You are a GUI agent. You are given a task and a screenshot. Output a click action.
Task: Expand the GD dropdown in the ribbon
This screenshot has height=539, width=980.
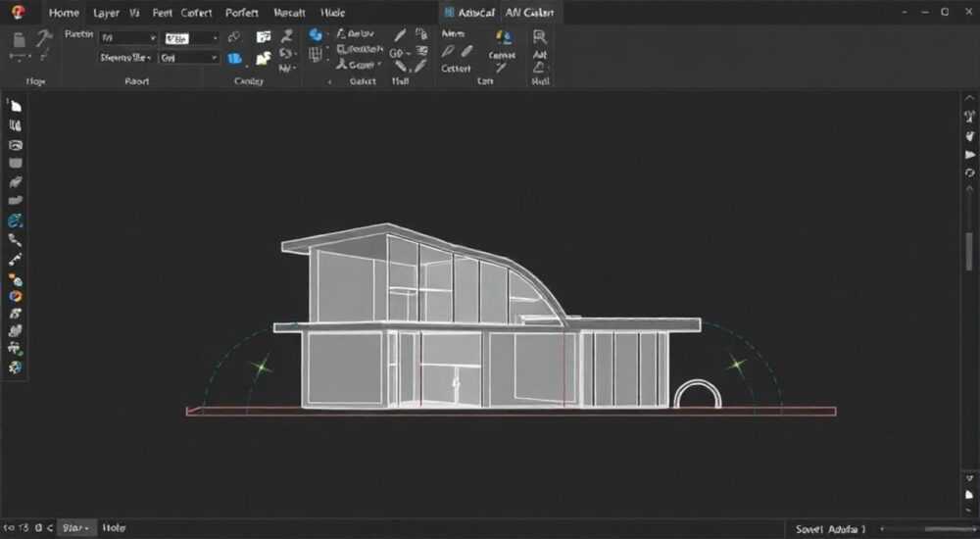400,53
